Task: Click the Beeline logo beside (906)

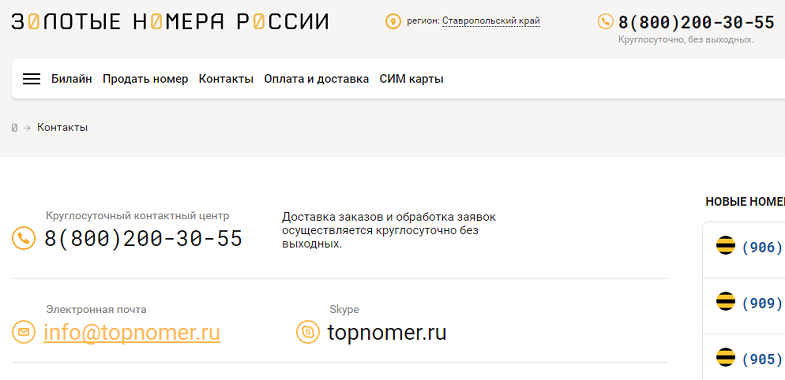Action: 725,245
